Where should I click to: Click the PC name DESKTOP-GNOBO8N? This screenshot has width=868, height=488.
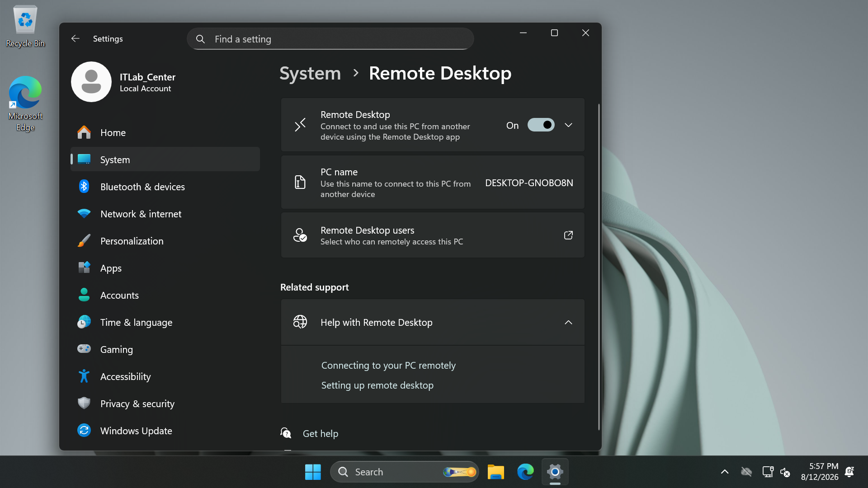coord(529,183)
